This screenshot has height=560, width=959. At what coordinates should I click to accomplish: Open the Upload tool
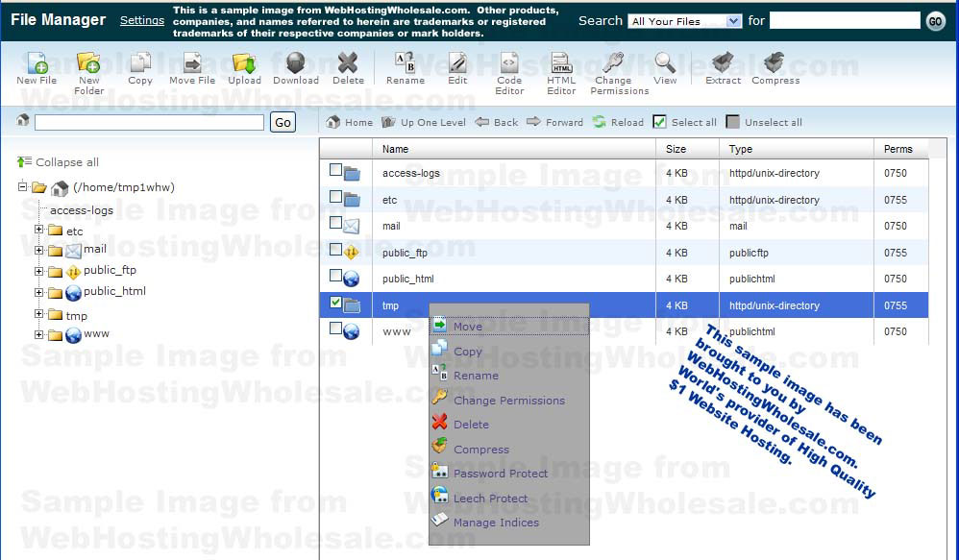(x=244, y=62)
